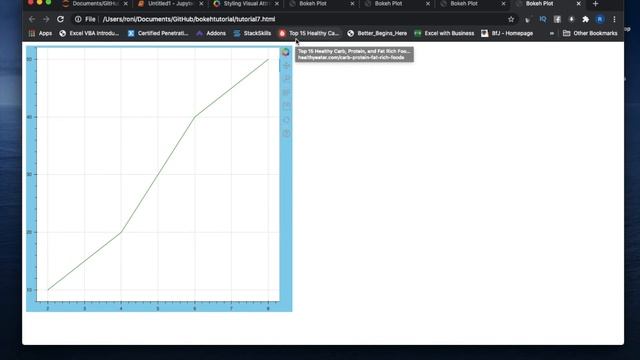This screenshot has width=640, height=360.
Task: View site information icon beside File
Action: coord(78,19)
